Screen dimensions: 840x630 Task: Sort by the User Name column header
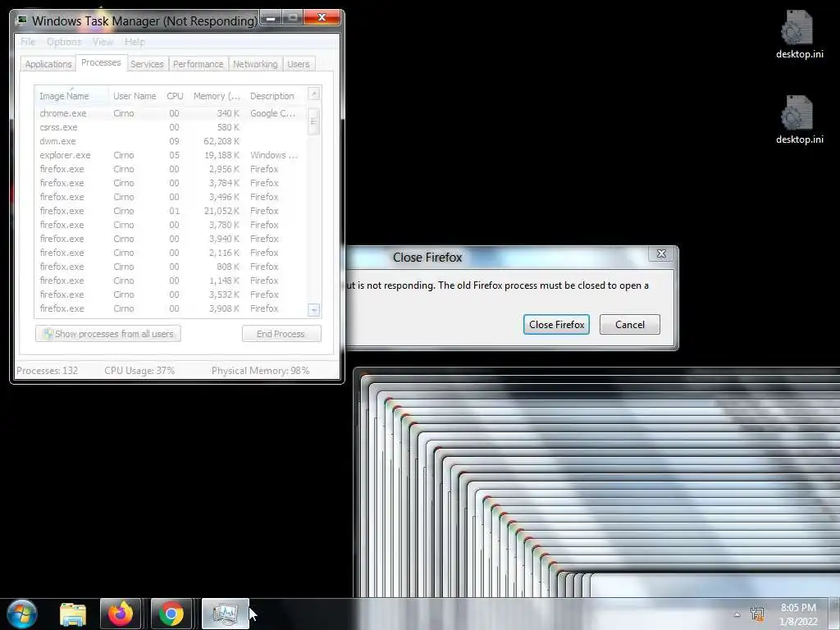pos(135,96)
